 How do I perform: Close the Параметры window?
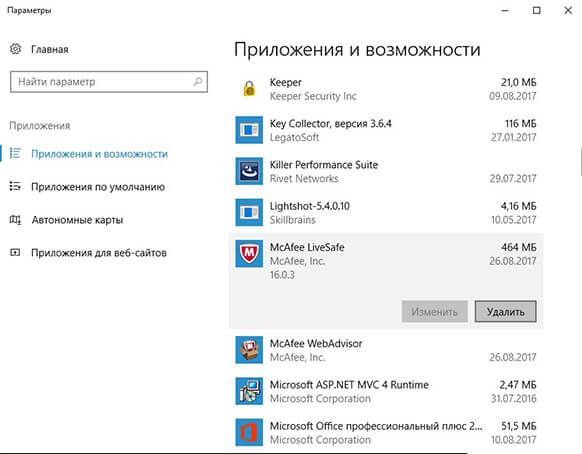pyautogui.click(x=568, y=10)
